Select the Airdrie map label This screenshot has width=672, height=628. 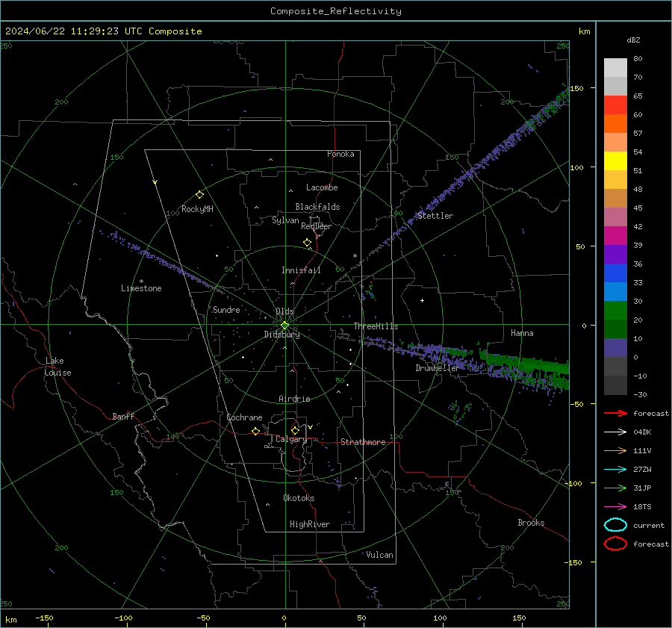coord(294,399)
